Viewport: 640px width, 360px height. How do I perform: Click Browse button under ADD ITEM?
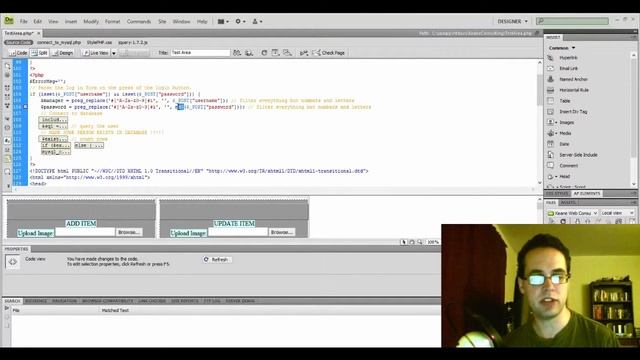129,232
